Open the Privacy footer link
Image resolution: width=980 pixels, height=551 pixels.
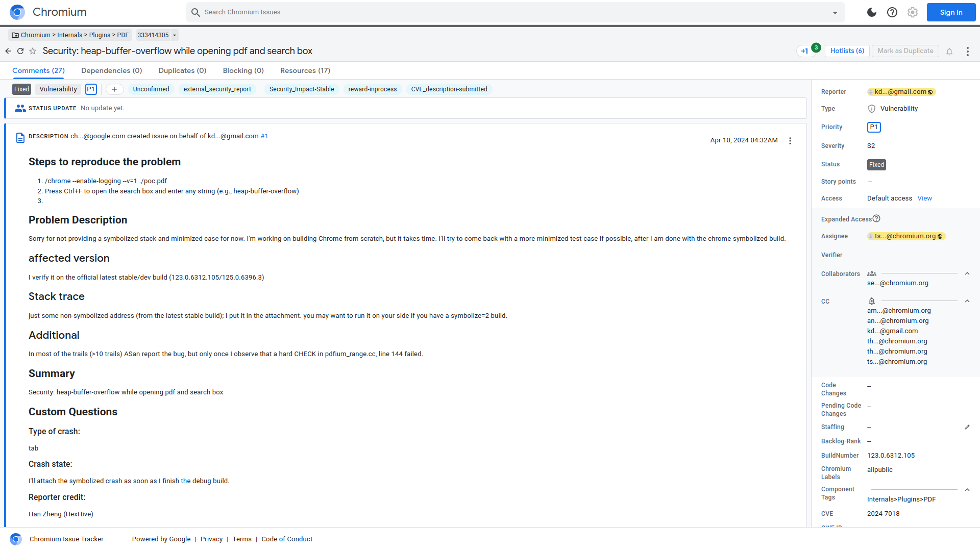click(211, 539)
